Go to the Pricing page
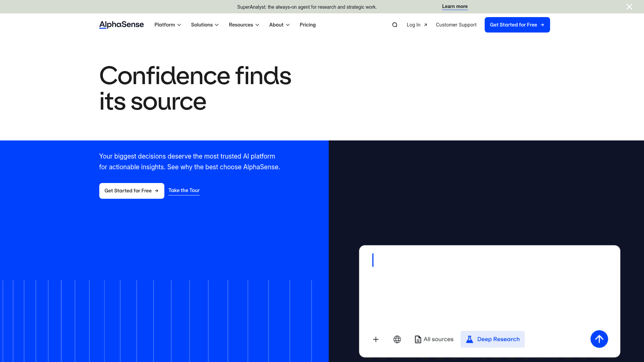This screenshot has width=644, height=362. 308,25
